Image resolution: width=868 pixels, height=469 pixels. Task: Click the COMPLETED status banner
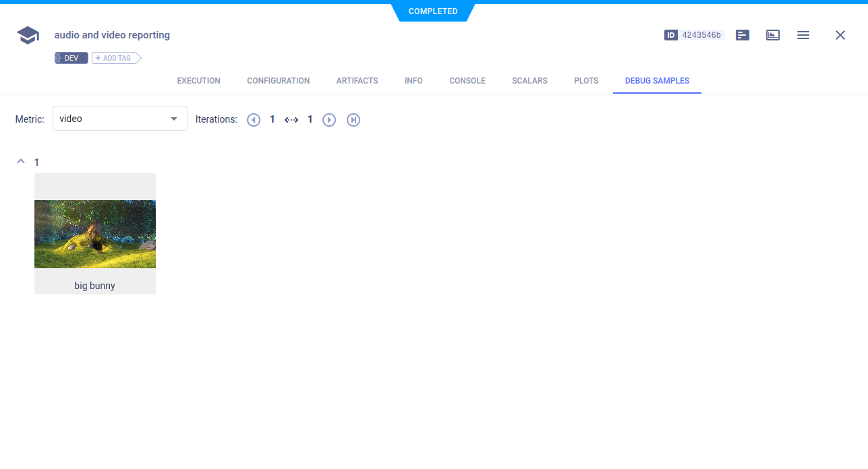tap(433, 11)
